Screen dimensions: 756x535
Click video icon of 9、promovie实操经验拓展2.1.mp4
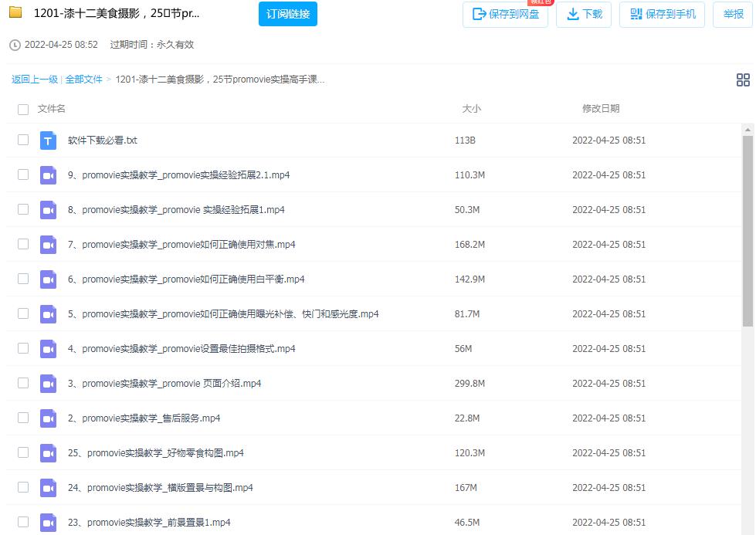click(48, 175)
